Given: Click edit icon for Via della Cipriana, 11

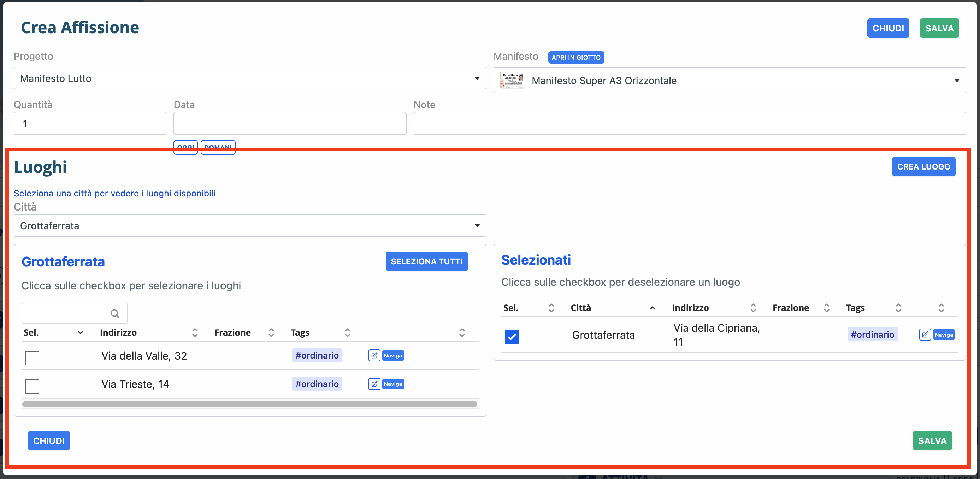Looking at the screenshot, I should pos(925,335).
